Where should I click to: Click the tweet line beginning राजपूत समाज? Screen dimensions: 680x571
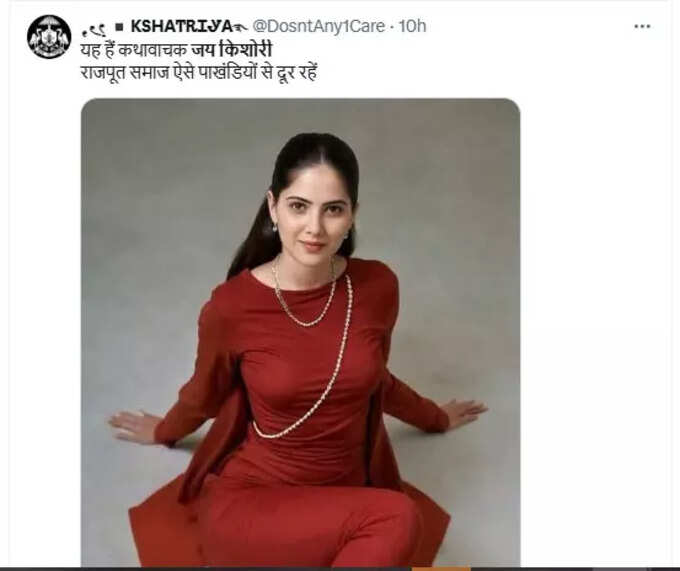(199, 72)
